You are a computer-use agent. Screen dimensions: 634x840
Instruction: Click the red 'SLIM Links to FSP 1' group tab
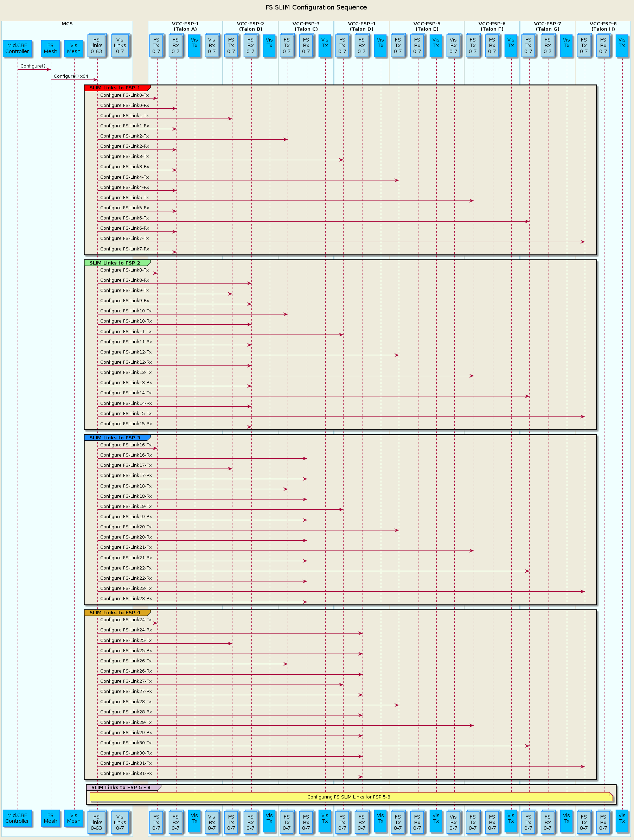[117, 88]
